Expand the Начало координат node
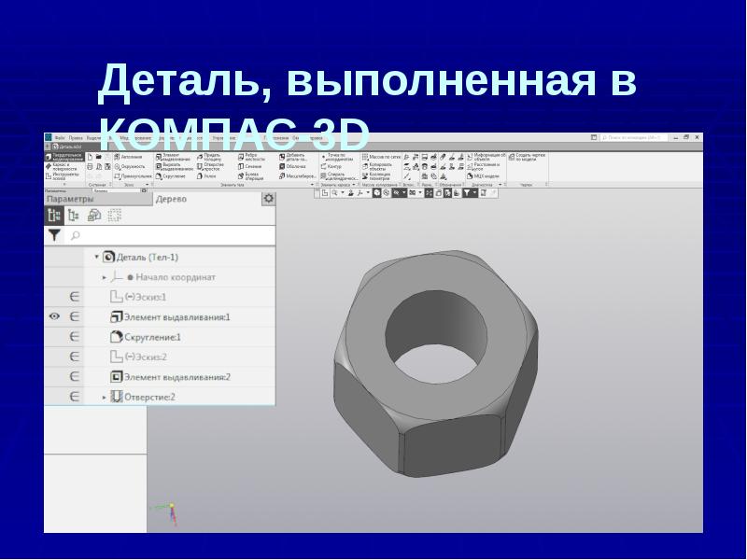The height and width of the screenshot is (560, 747). coord(105,277)
